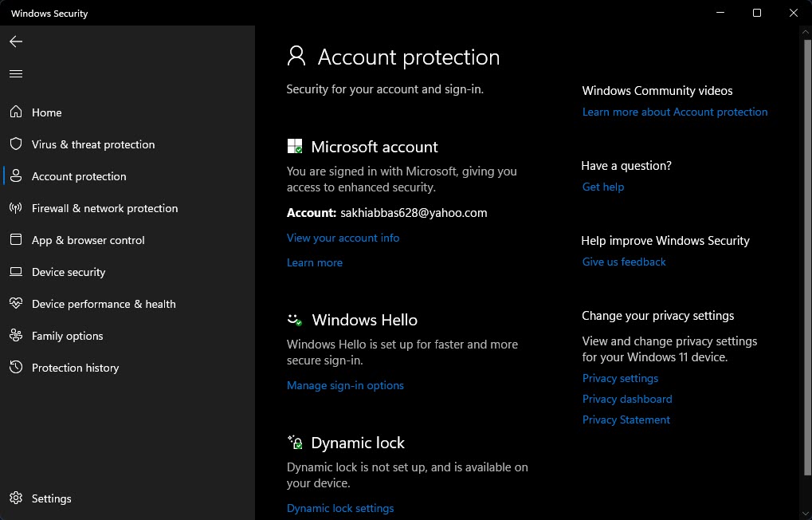The image size is (812, 520).
Task: Click the Get help link
Action: click(x=602, y=187)
